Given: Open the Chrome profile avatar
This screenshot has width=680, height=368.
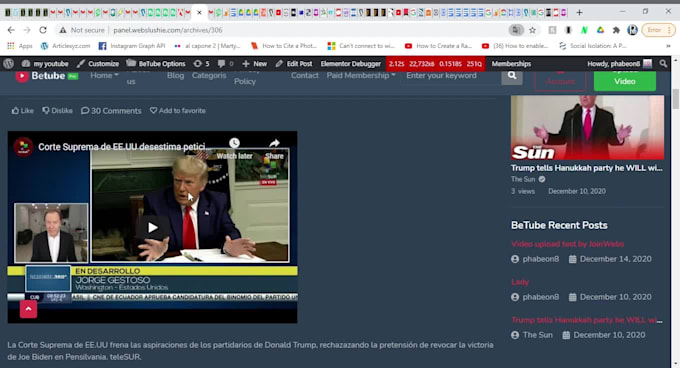Looking at the screenshot, I should pyautogui.click(x=632, y=30).
